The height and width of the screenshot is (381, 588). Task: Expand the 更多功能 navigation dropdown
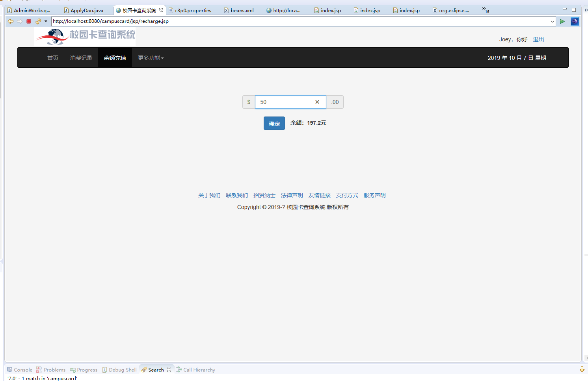point(150,57)
